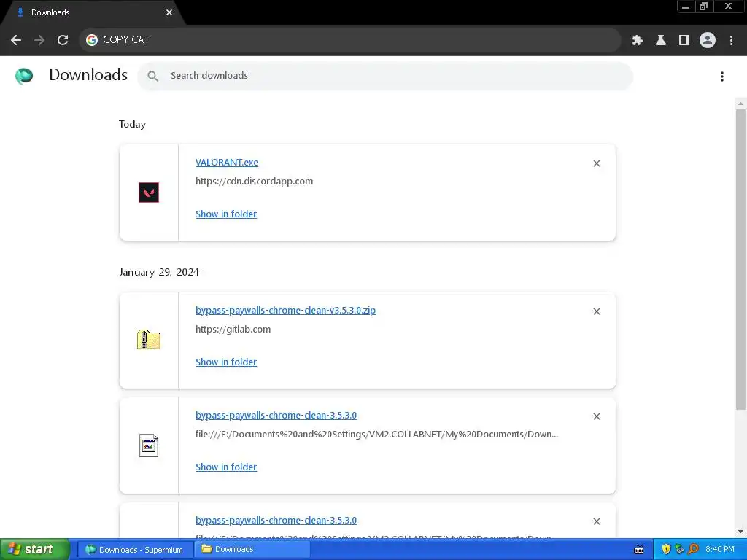The image size is (747, 560).
Task: Click the Google icon in address bar
Action: point(92,40)
